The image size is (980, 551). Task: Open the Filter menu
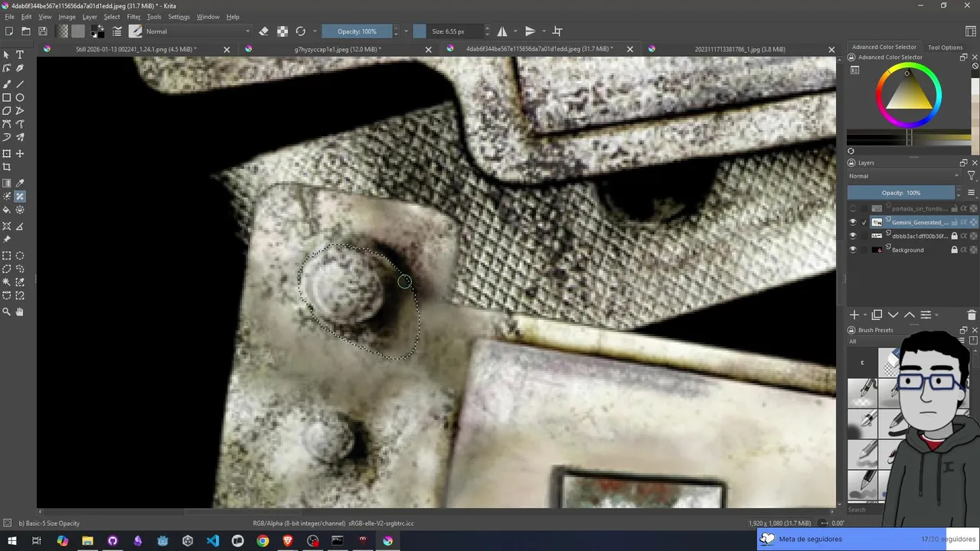[x=133, y=17]
